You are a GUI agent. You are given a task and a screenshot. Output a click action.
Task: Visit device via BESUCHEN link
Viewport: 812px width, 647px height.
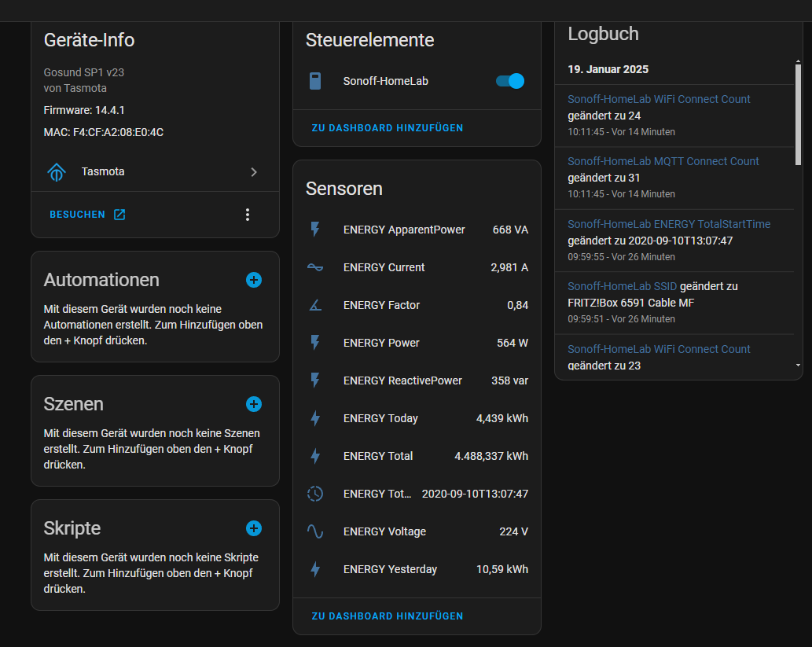tap(87, 215)
